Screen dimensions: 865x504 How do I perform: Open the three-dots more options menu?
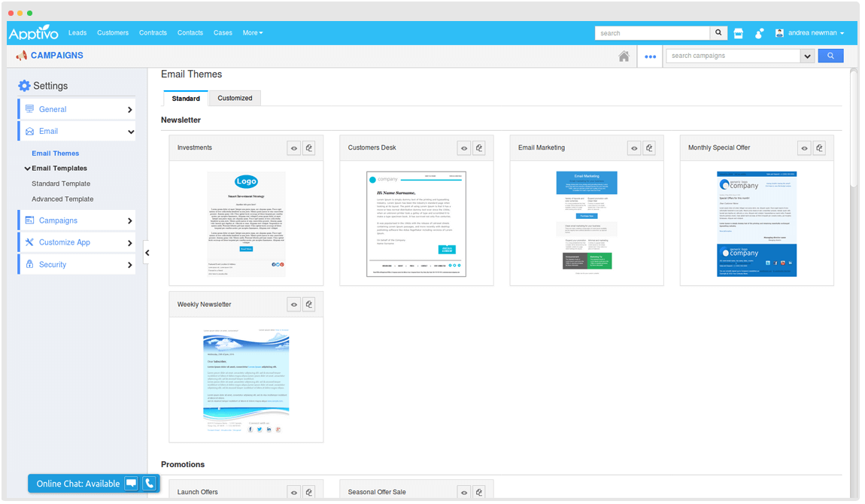[x=650, y=56]
